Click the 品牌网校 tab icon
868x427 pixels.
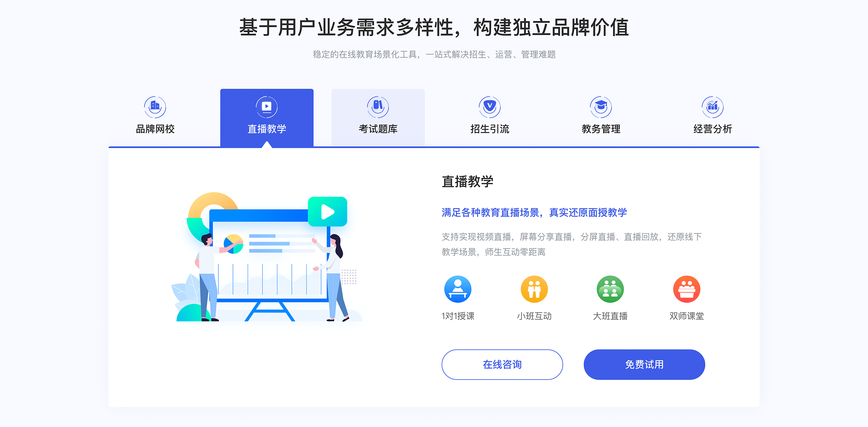155,105
